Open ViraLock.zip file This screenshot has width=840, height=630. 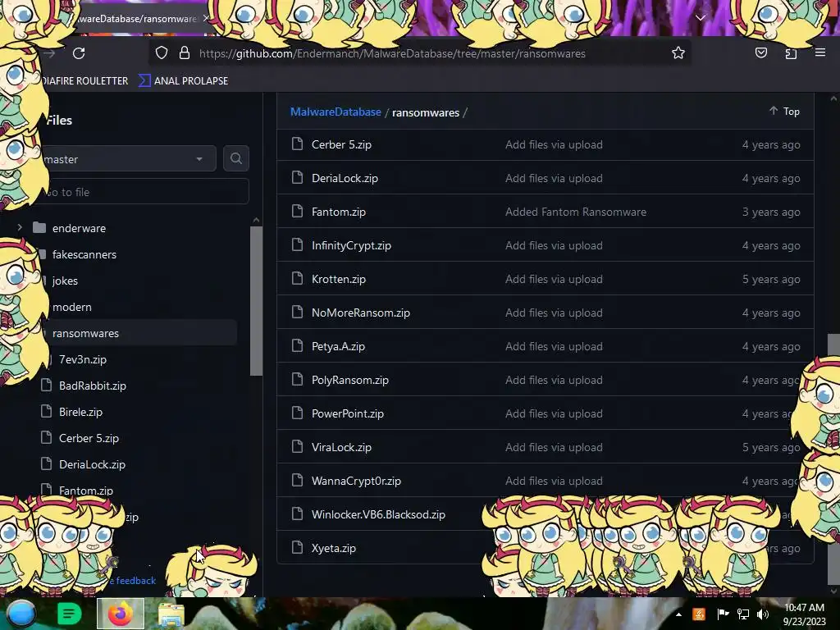(341, 447)
